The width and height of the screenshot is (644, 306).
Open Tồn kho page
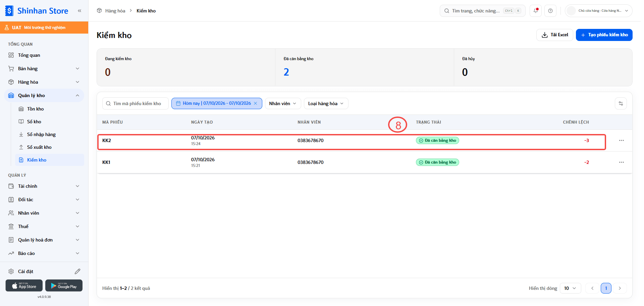click(x=50, y=109)
